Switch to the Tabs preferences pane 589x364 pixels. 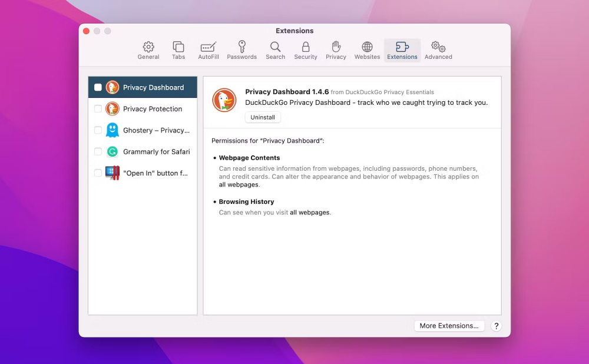coord(178,50)
